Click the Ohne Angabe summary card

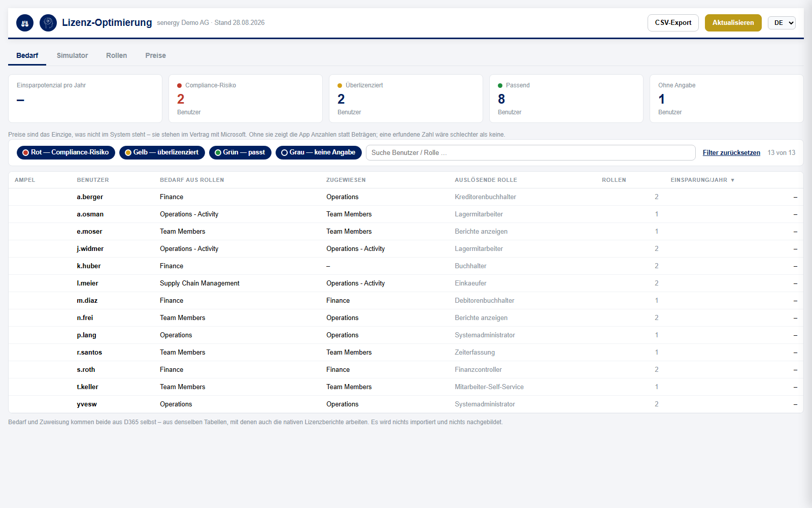click(x=727, y=99)
